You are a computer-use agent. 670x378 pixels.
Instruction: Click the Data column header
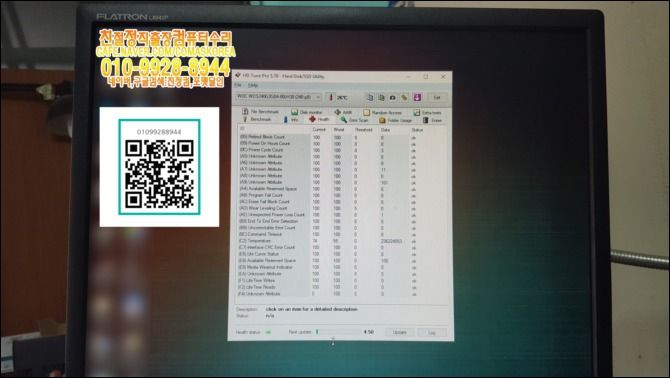click(385, 129)
